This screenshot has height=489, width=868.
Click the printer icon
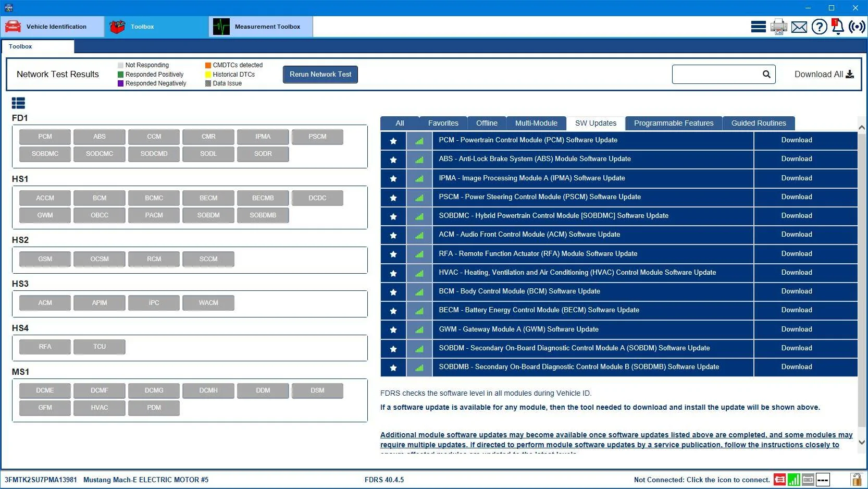coord(779,27)
